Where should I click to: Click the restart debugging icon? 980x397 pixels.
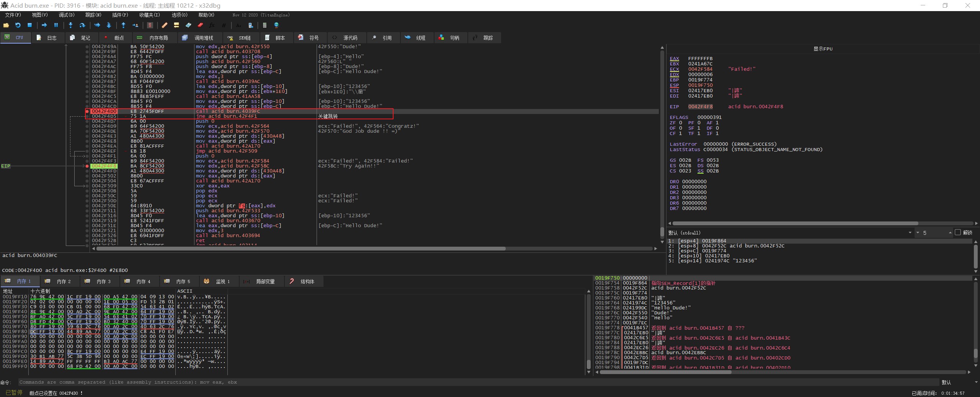point(18,25)
